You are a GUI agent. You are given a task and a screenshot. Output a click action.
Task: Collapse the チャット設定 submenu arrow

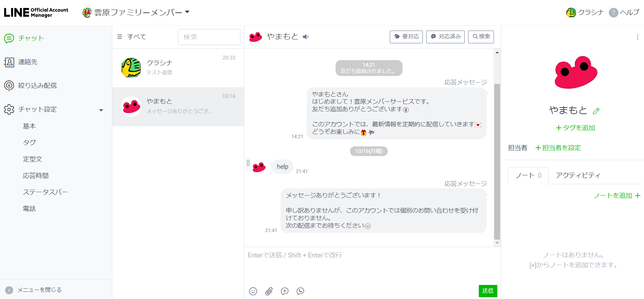pos(101,110)
